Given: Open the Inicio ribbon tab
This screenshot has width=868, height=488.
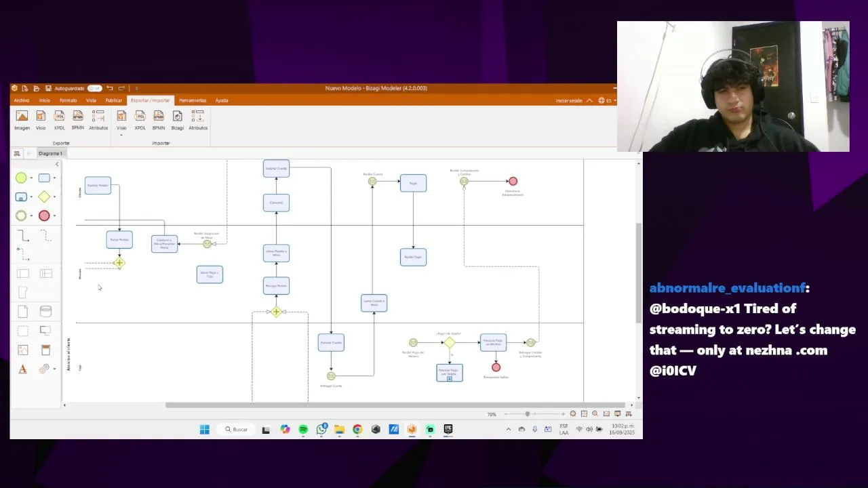Looking at the screenshot, I should tap(44, 100).
